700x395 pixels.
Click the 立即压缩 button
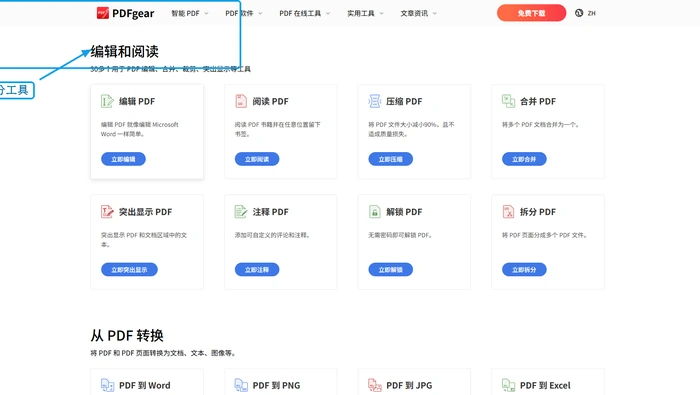click(391, 159)
